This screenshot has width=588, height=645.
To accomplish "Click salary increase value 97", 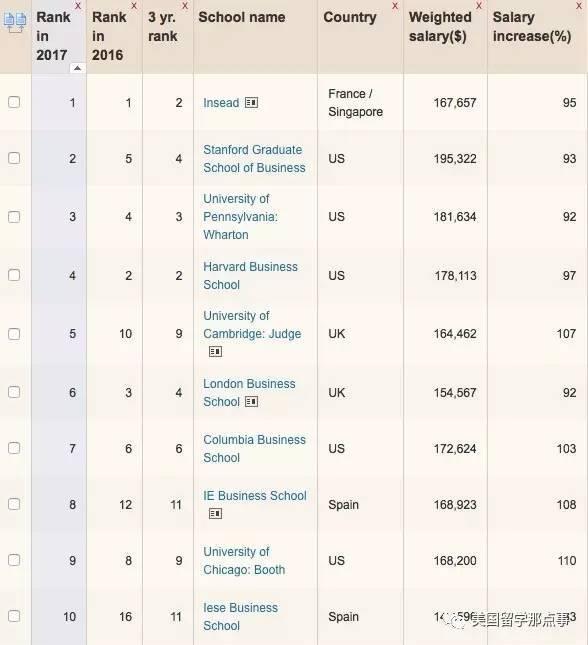I will (569, 276).
